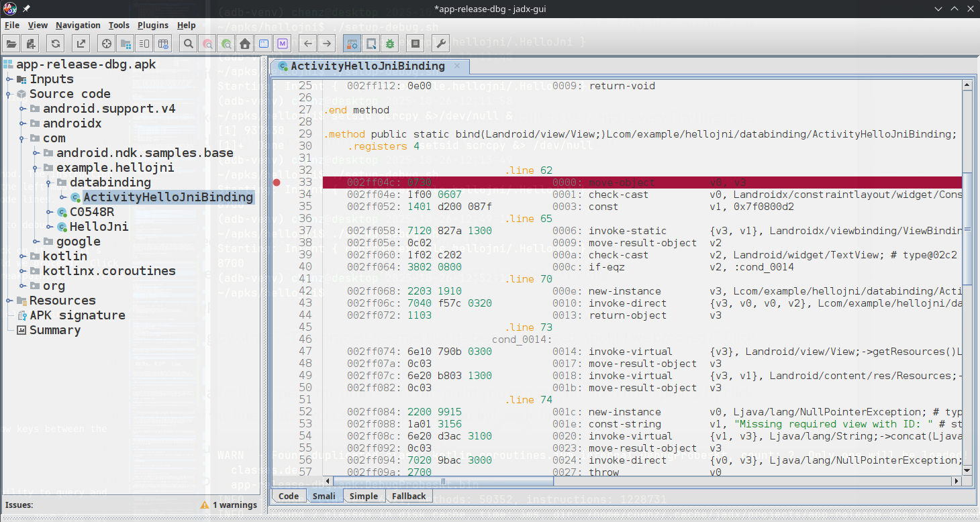Navigate back using the left arrow icon
Screen dimensions: 980x522
307,43
